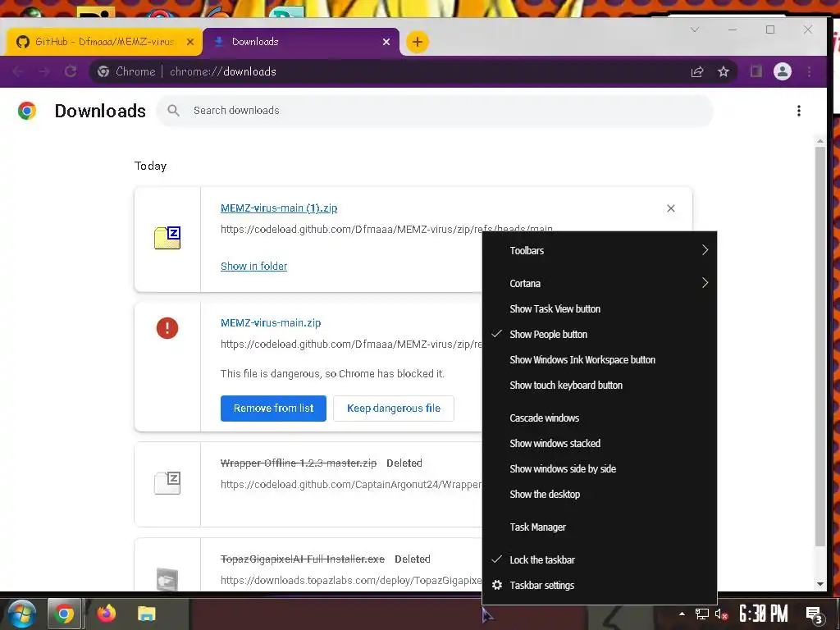Uncheck Lock the taskbar
Viewport: 840px width, 630px height.
click(x=600, y=559)
